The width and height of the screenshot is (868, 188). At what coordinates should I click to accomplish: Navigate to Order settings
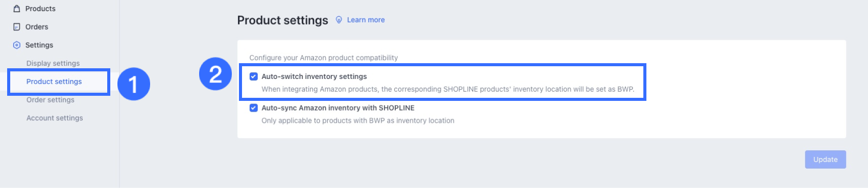click(x=51, y=100)
